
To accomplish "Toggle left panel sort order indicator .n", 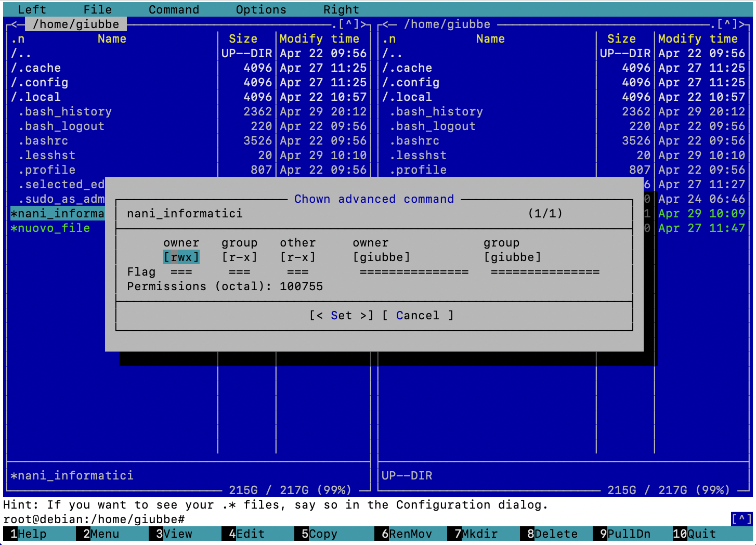I will [x=18, y=38].
